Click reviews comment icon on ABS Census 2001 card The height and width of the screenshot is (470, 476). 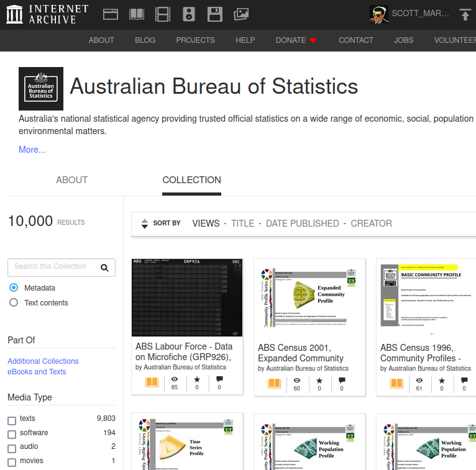pyautogui.click(x=342, y=380)
